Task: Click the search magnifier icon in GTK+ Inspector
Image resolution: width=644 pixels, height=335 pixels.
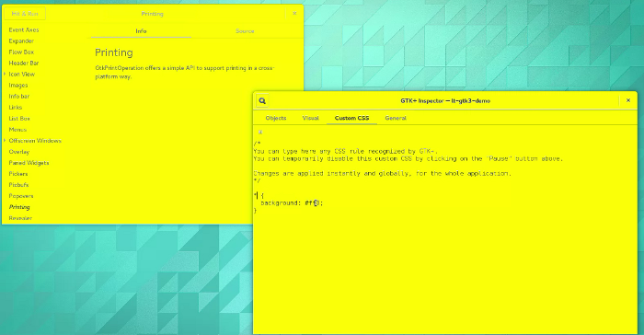Action: tap(262, 100)
